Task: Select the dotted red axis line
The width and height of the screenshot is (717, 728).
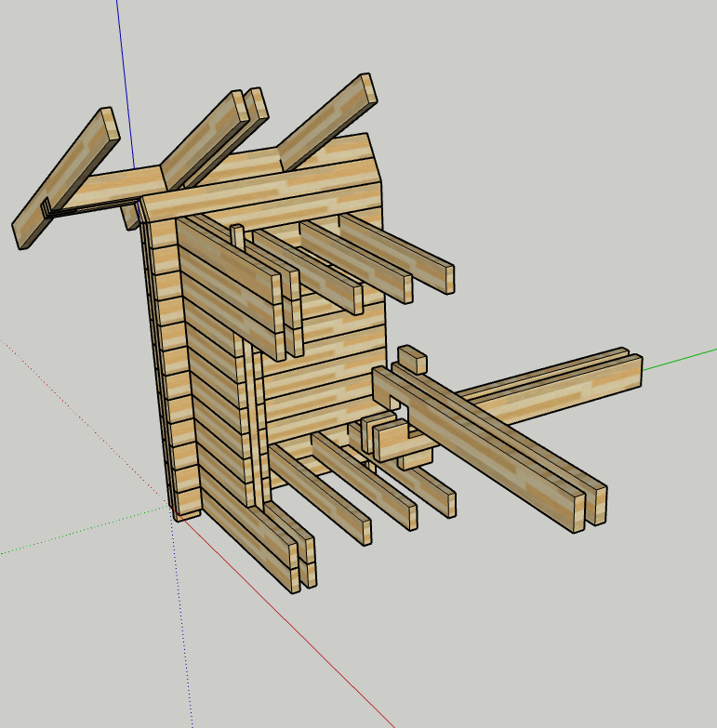Action: (84, 425)
